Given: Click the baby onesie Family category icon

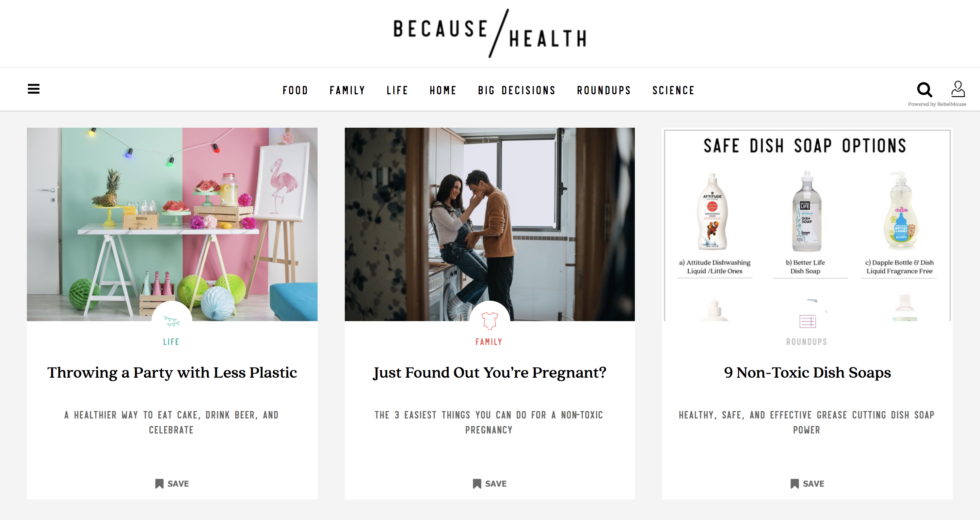Looking at the screenshot, I should coord(489,320).
